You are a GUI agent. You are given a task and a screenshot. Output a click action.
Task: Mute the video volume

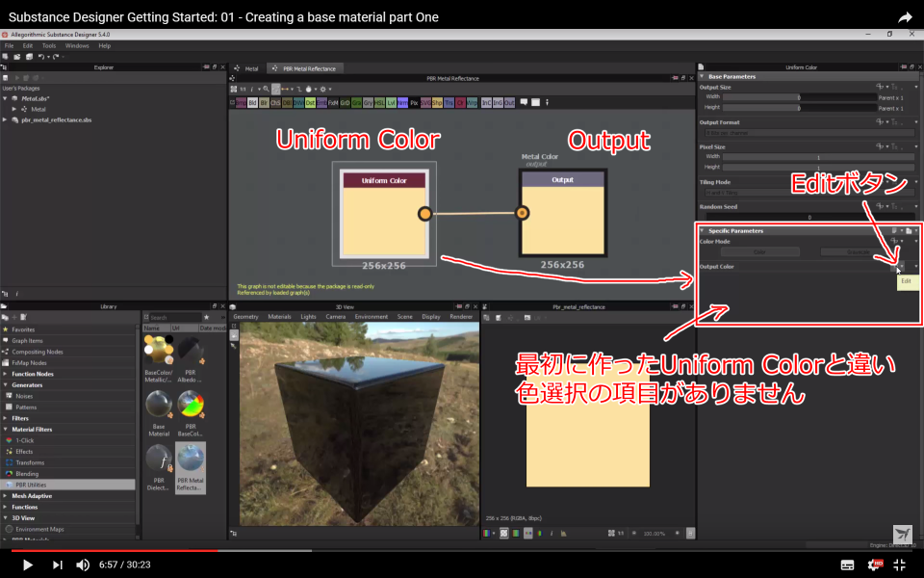(x=83, y=565)
